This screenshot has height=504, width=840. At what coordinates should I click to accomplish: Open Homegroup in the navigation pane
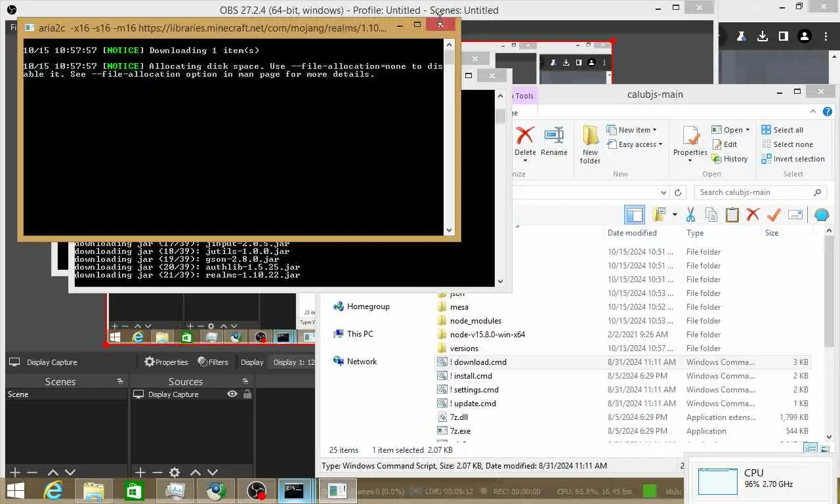coord(362,306)
